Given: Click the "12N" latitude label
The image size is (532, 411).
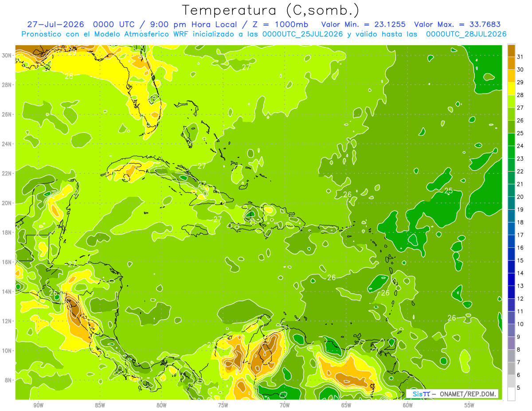Looking at the screenshot, I should pos(7,321).
